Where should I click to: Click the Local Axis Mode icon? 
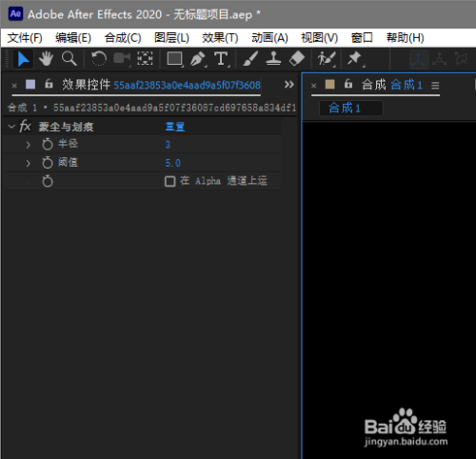tap(419, 59)
